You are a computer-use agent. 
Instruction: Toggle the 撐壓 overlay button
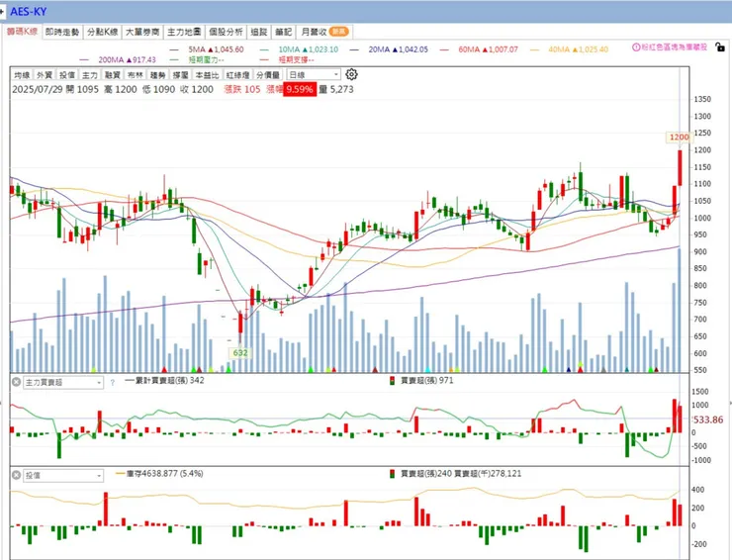180,75
